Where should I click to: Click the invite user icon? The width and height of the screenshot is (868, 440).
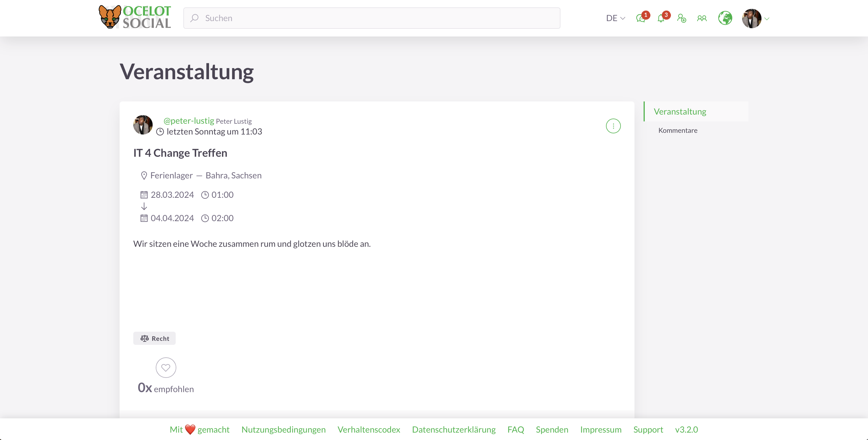pyautogui.click(x=681, y=18)
